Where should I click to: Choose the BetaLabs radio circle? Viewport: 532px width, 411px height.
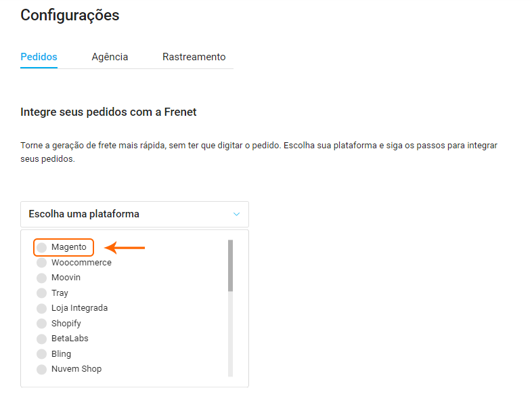42,339
